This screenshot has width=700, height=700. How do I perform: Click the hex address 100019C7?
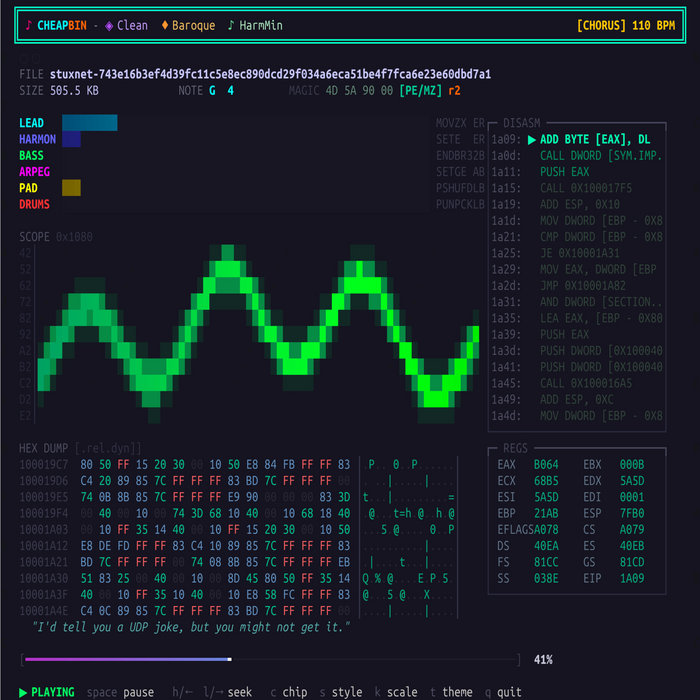point(43,465)
